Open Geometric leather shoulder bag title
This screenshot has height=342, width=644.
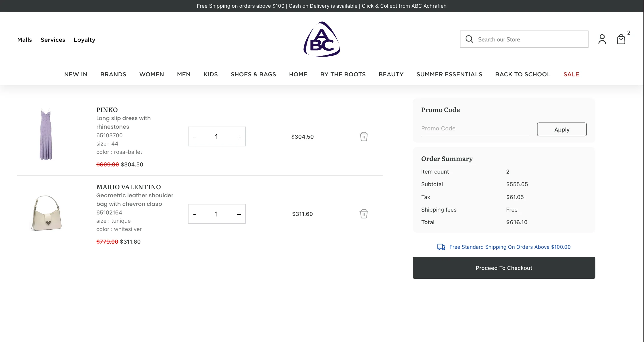tap(135, 200)
